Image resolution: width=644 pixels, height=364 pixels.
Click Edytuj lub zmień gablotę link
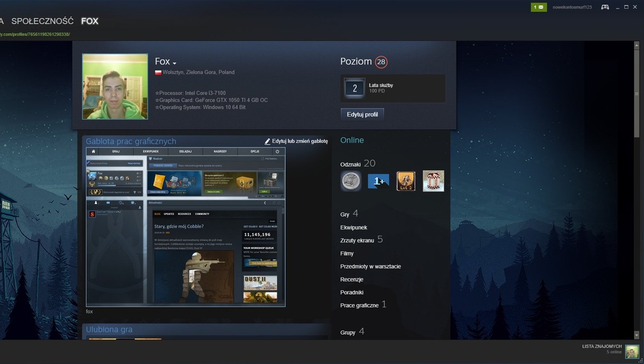tap(300, 141)
